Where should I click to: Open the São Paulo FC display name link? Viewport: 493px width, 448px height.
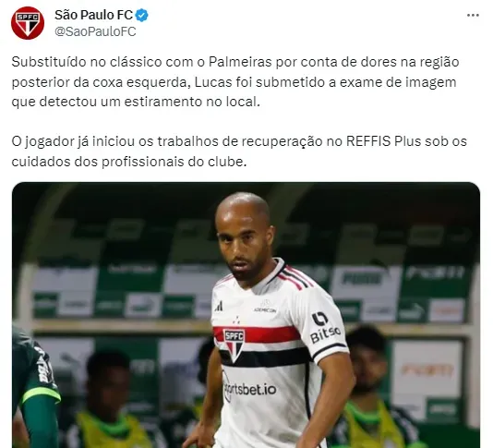[93, 15]
